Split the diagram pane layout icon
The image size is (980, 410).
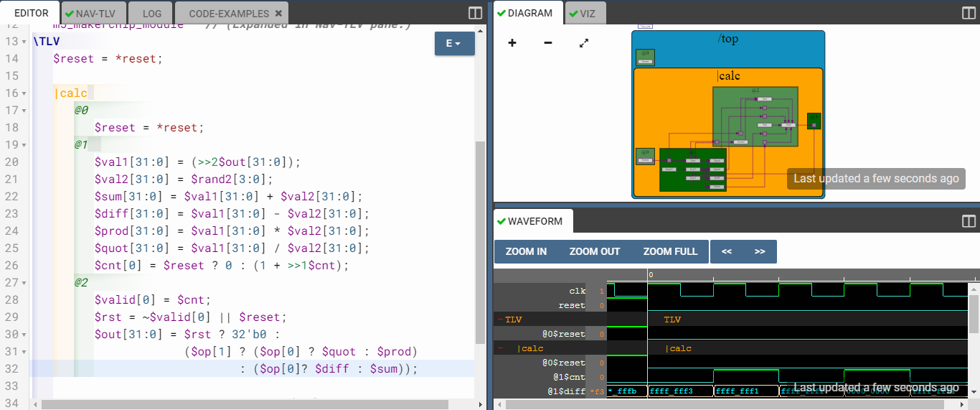click(969, 13)
